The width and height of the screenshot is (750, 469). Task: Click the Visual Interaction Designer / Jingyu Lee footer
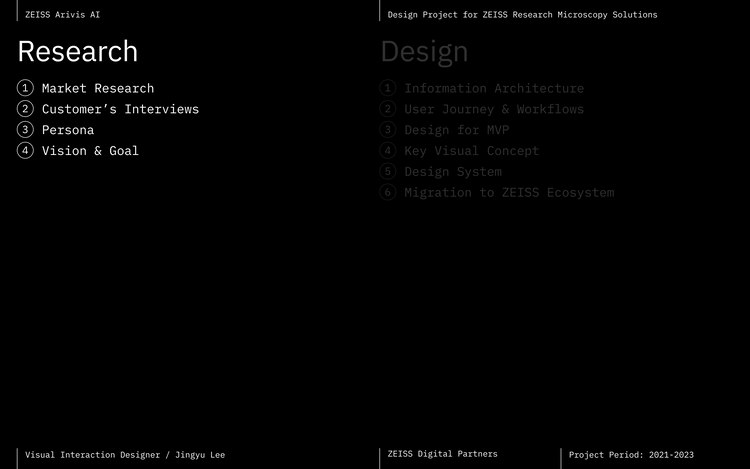125,455
